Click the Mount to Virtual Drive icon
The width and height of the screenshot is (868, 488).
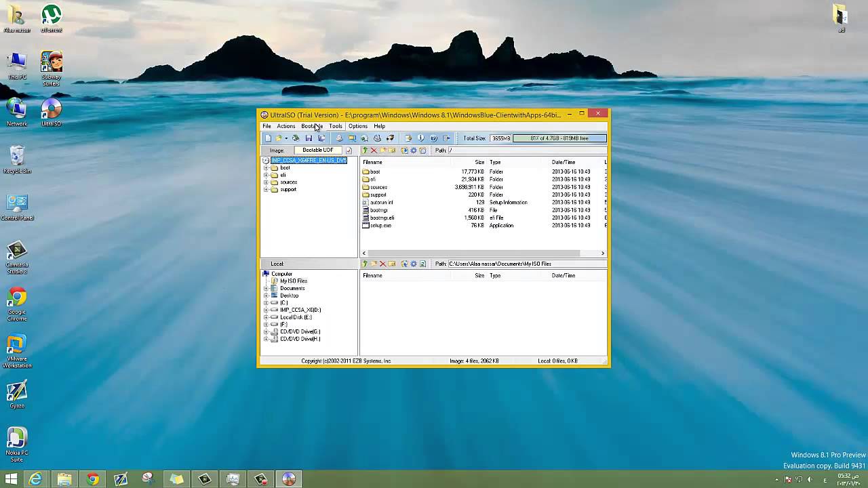pyautogui.click(x=377, y=138)
